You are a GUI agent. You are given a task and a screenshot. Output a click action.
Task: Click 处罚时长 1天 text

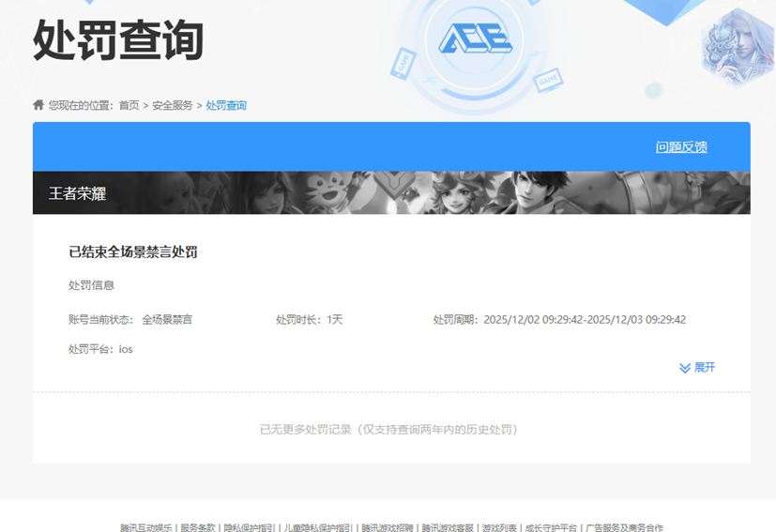coord(310,319)
